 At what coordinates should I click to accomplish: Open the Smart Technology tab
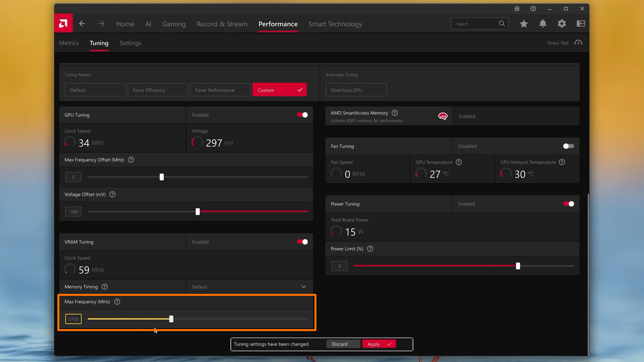coord(335,24)
